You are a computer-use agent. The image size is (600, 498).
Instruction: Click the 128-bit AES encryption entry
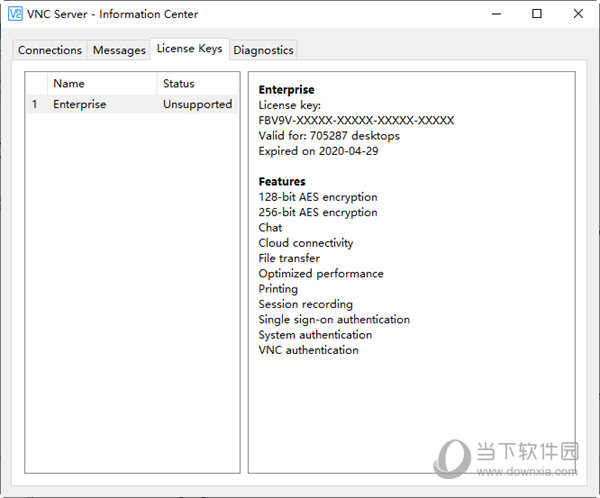(318, 197)
